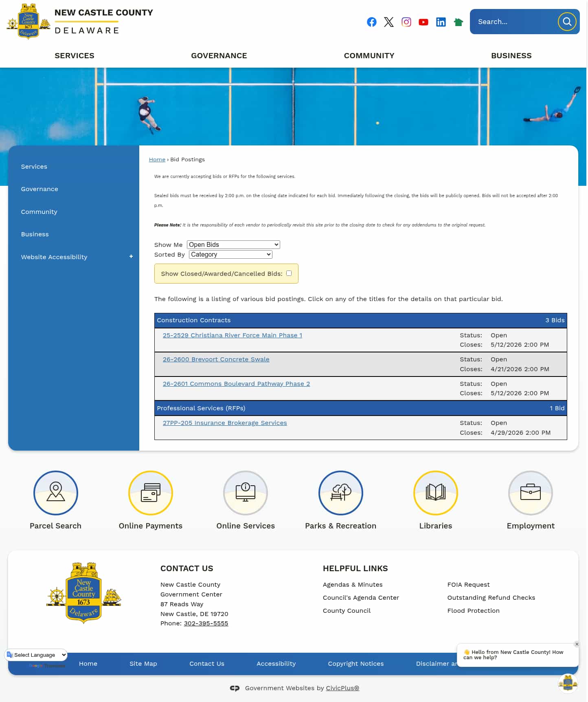Toggle Show Closed/Awarded/Cancelled Bids checkbox

[289, 273]
